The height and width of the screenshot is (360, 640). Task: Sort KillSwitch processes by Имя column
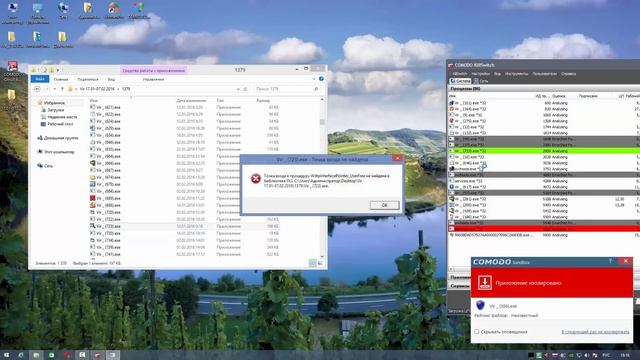click(x=452, y=96)
